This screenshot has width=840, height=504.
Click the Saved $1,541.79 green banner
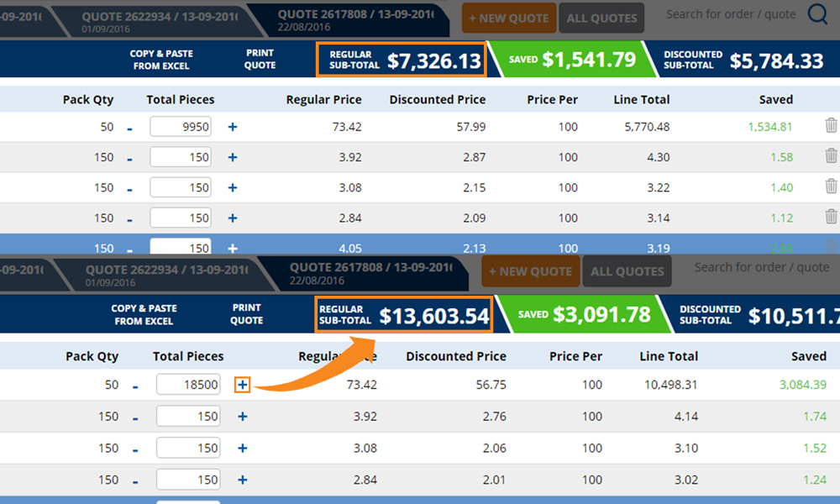point(564,60)
